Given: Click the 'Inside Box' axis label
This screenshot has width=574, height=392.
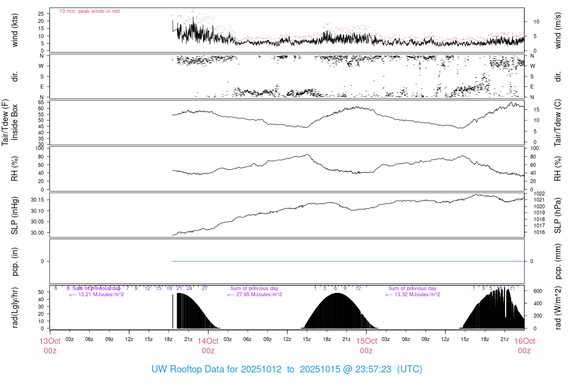Looking at the screenshot, I should (15, 123).
